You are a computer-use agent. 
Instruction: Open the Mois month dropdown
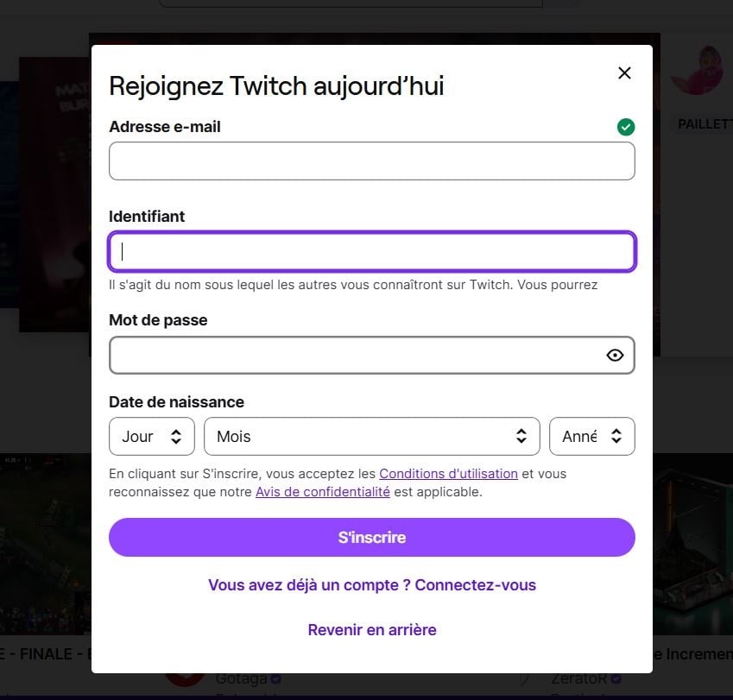371,437
